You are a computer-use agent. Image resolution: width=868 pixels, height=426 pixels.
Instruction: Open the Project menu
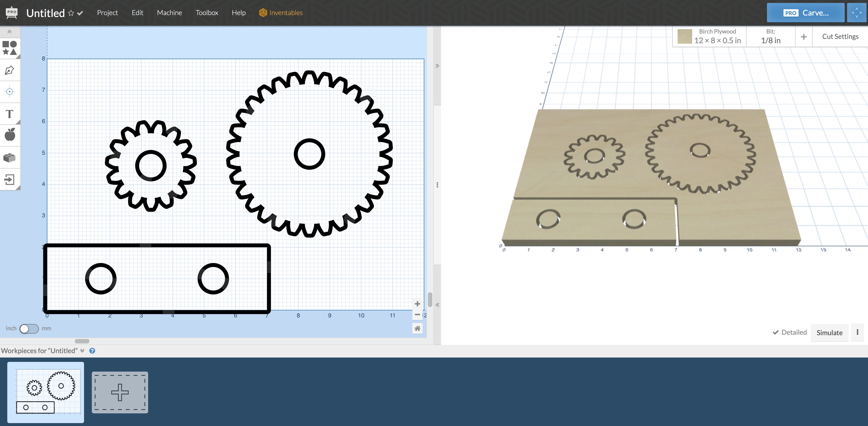pos(107,13)
